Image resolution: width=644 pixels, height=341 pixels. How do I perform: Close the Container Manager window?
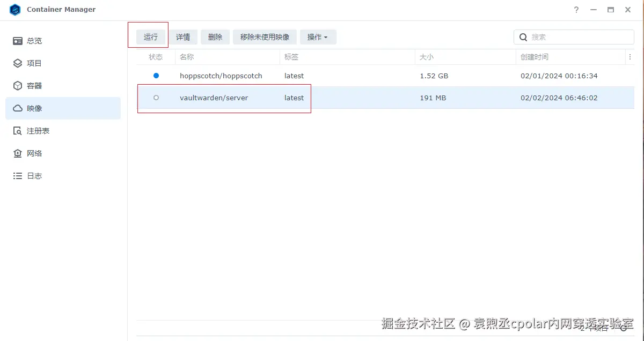coord(628,10)
